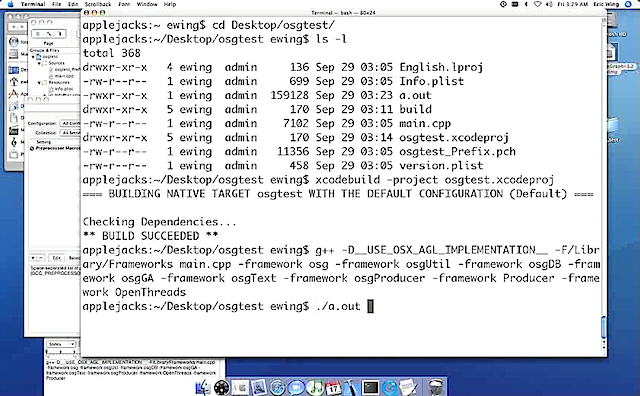Open the Help menu
The height and width of the screenshot is (396, 640).
(170, 4)
